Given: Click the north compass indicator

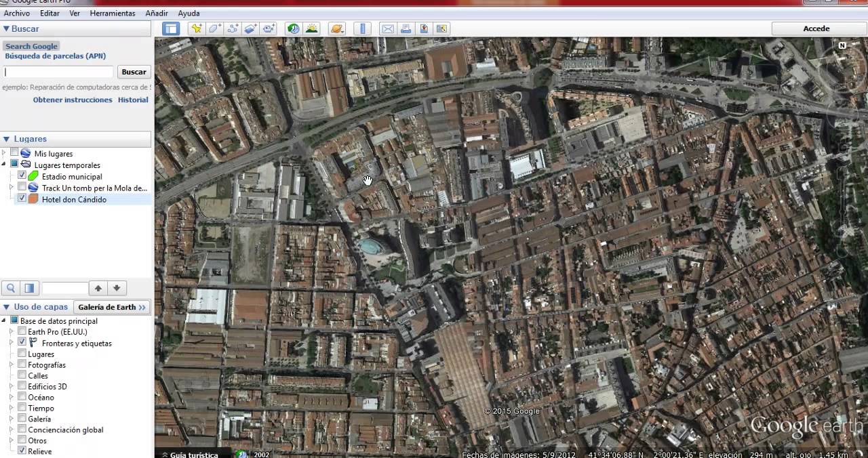Looking at the screenshot, I should 842,45.
